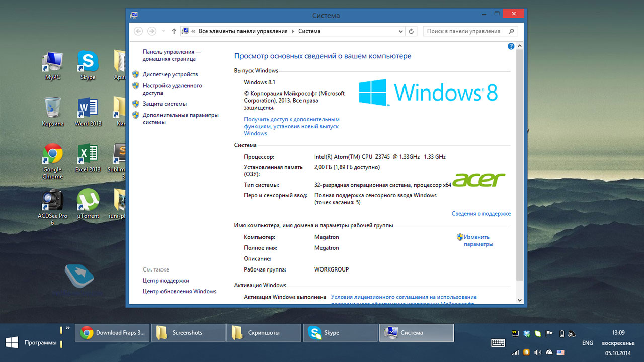Click the 'Все элементы панели управления' breadcrumb
Image resolution: width=644 pixels, height=362 pixels.
point(243,31)
